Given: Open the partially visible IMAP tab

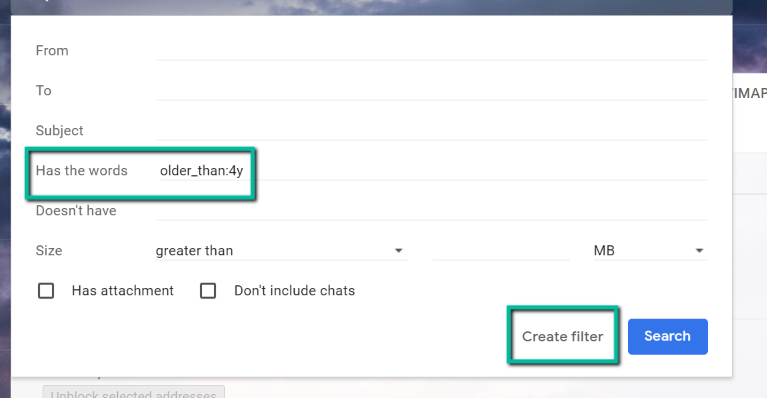Looking at the screenshot, I should (750, 93).
